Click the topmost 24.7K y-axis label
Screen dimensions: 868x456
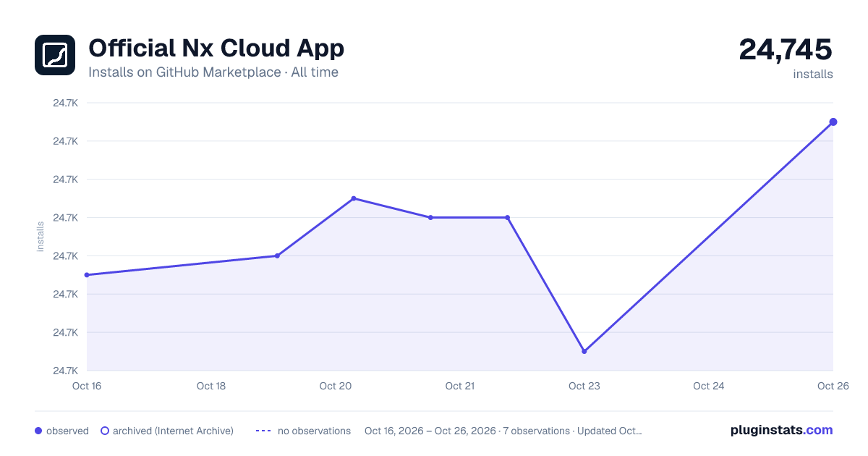(66, 103)
